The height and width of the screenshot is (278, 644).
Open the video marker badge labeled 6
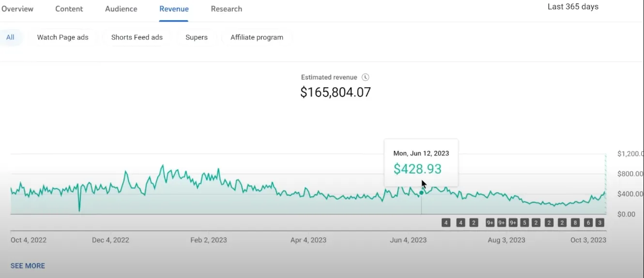[588, 223]
